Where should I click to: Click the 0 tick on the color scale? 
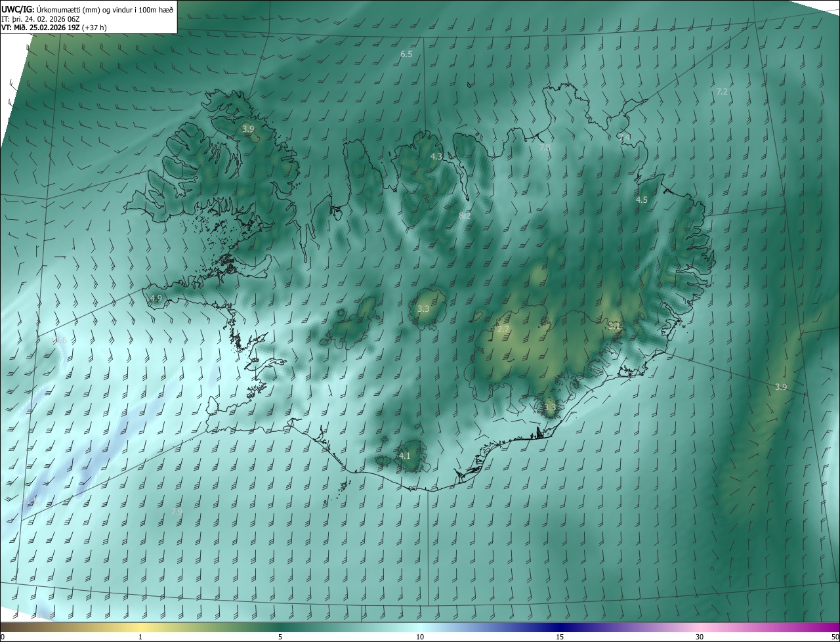3,637
